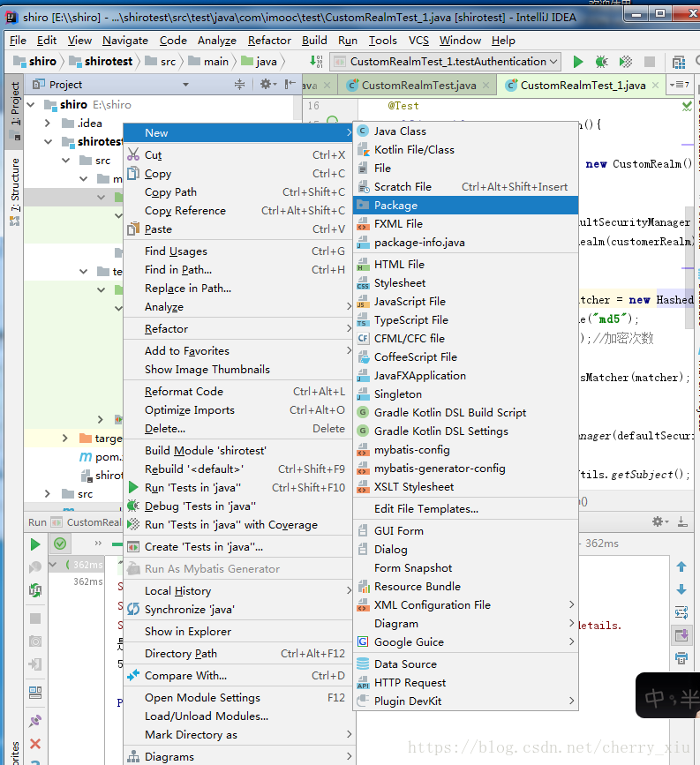The width and height of the screenshot is (700, 765).
Task: Close the CustomRealmTest_1.java tab
Action: tap(656, 86)
